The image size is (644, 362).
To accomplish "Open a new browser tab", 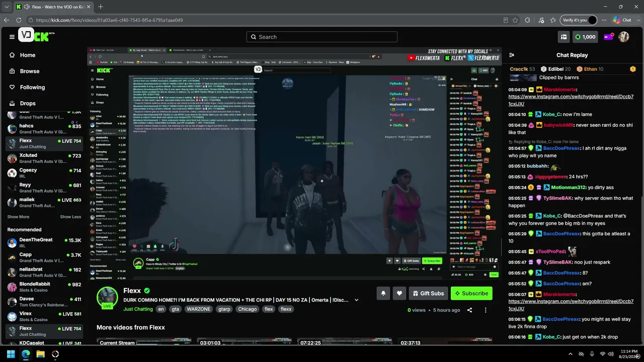I will [x=101, y=7].
